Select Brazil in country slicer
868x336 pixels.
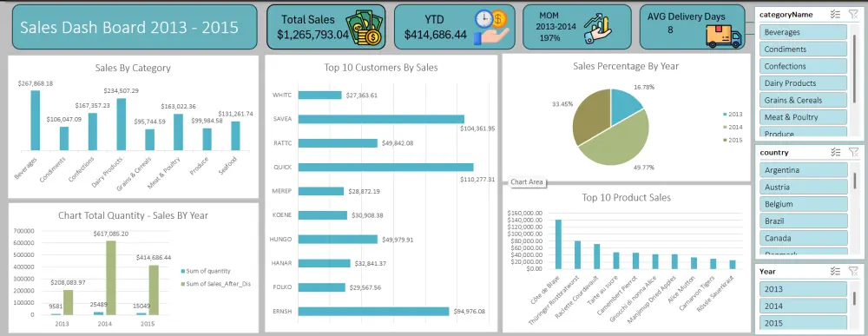tap(803, 221)
